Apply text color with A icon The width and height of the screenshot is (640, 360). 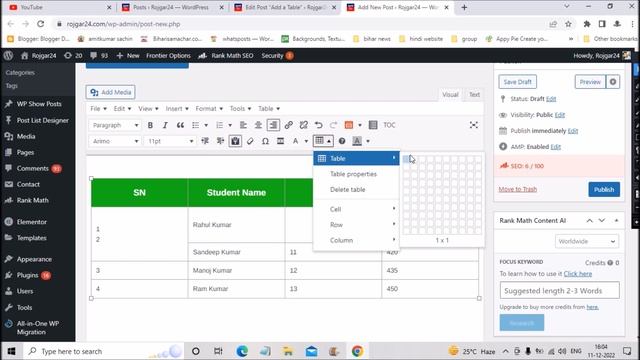[296, 141]
